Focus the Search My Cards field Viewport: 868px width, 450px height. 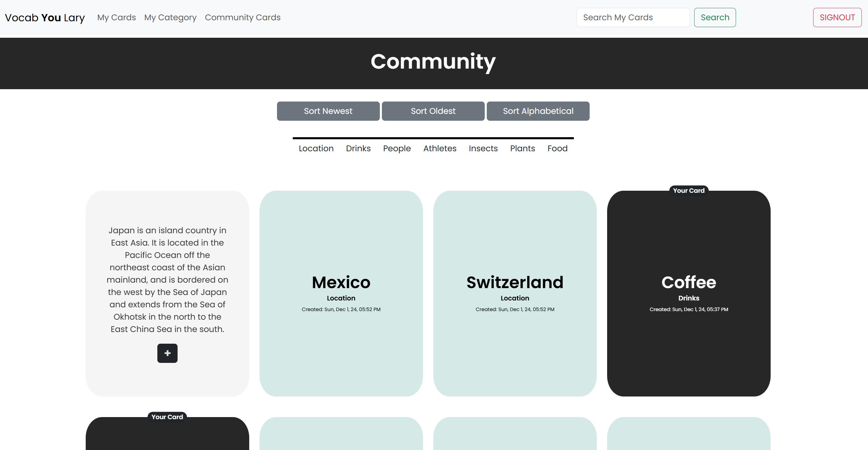(633, 17)
